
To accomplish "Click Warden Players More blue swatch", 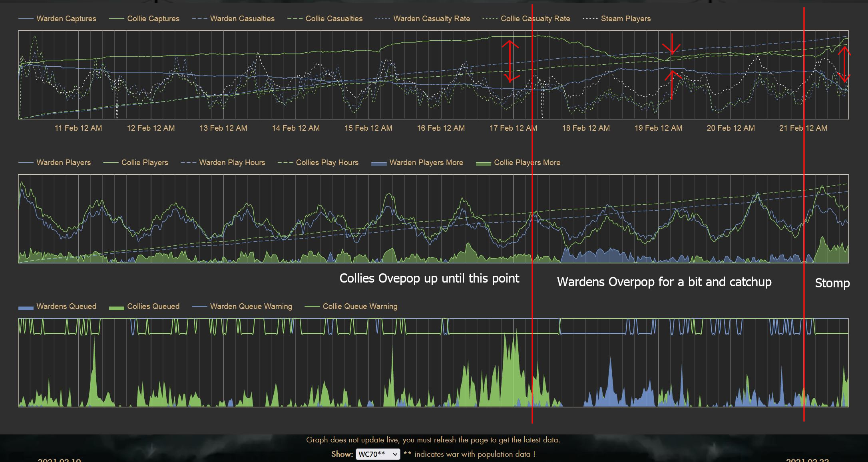I will point(379,163).
